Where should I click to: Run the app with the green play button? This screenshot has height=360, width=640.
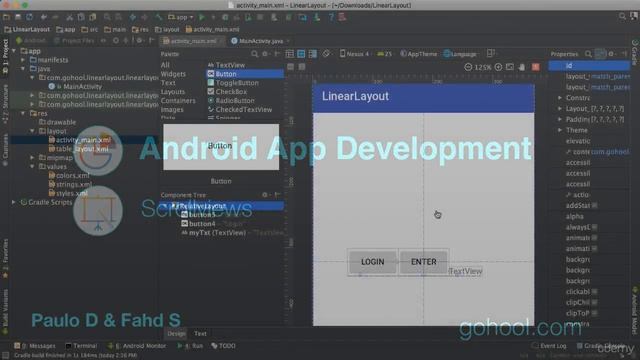point(202,17)
